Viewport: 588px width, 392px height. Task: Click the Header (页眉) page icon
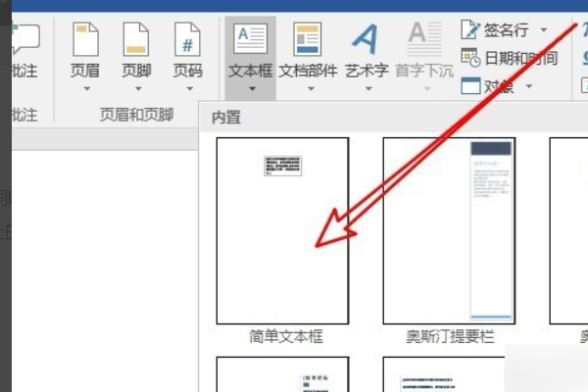point(85,39)
